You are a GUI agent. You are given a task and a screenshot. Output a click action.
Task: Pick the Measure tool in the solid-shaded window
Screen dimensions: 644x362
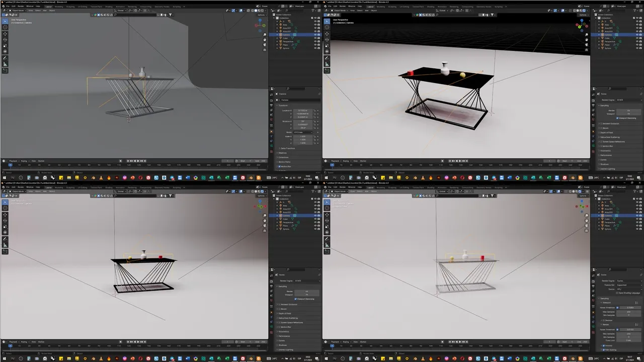coord(5,64)
